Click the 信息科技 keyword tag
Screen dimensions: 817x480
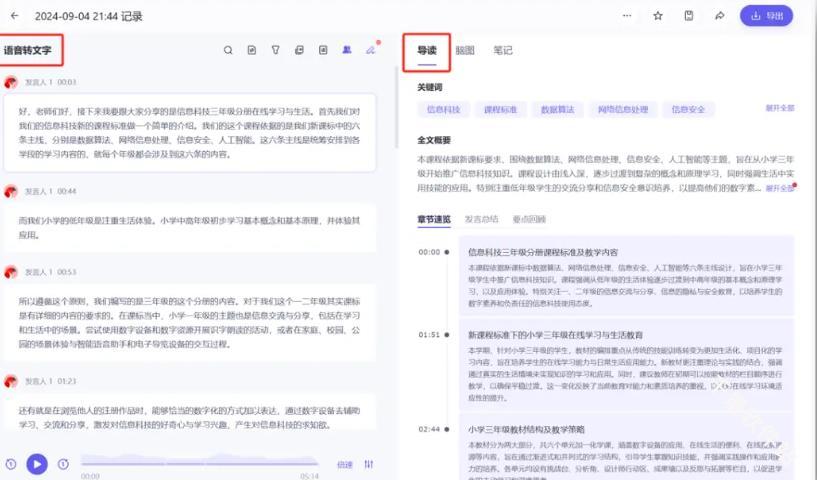[443, 108]
